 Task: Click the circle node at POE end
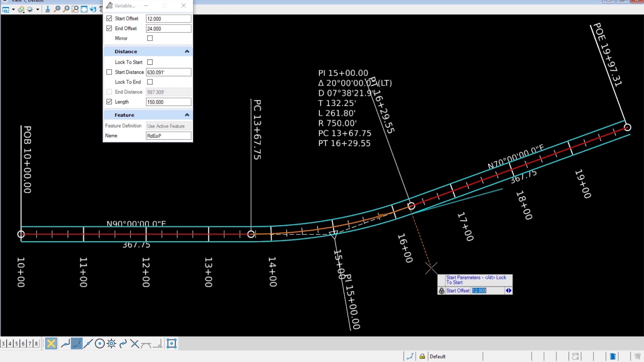tap(627, 128)
